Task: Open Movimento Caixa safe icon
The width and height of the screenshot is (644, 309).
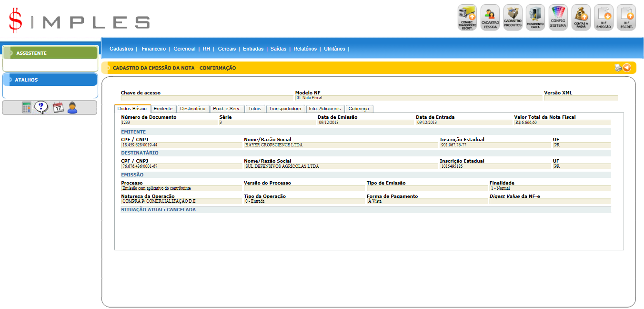Action: (535, 18)
